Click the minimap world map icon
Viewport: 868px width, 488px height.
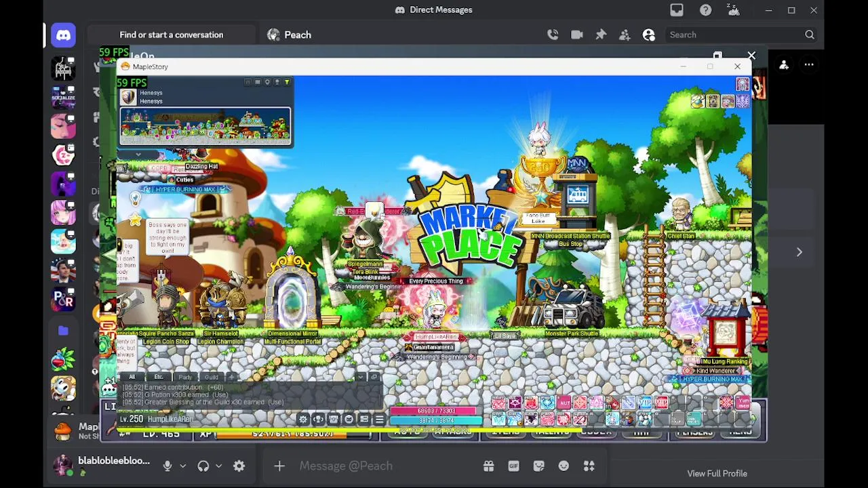[277, 82]
